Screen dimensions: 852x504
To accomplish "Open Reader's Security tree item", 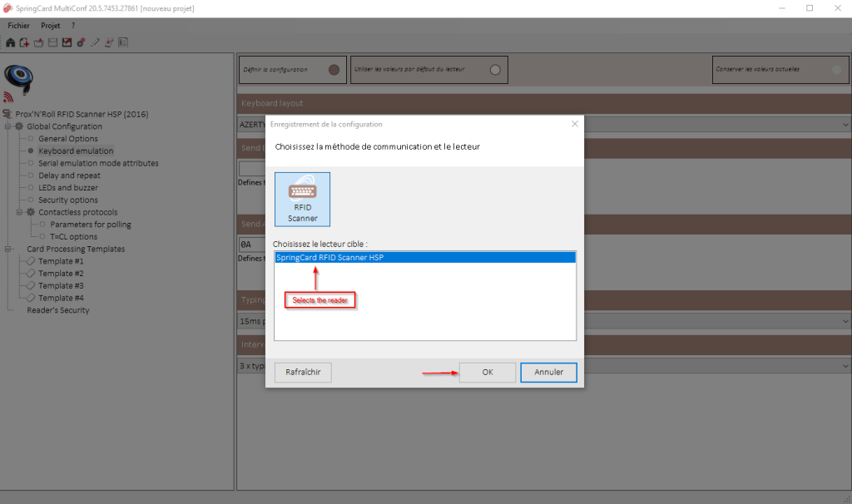I will pyautogui.click(x=58, y=310).
